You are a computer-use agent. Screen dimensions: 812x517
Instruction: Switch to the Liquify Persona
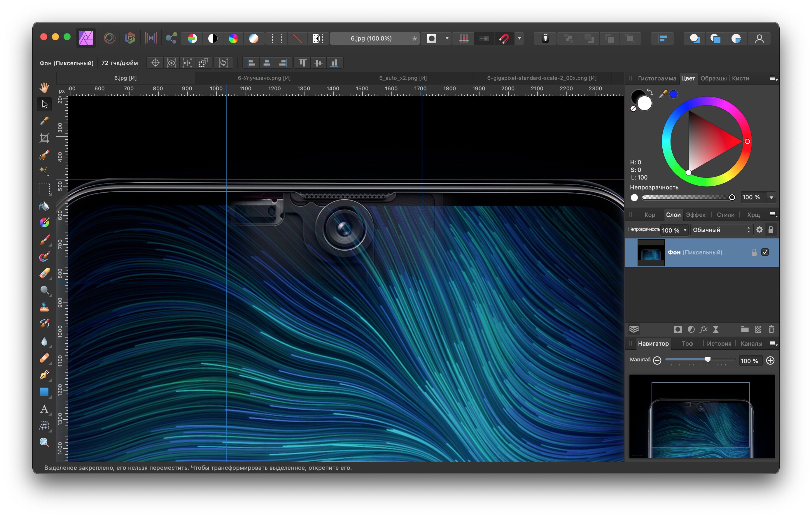click(x=110, y=38)
